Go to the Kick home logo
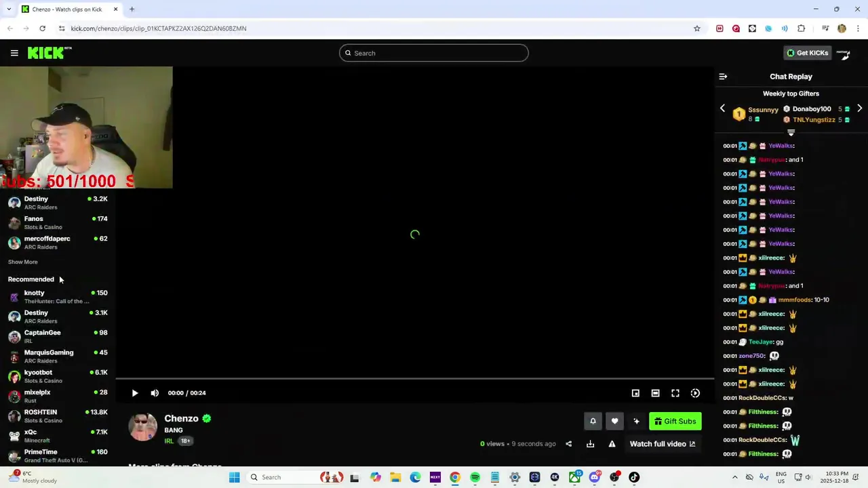Screen dimensions: 868x488 click(x=50, y=53)
